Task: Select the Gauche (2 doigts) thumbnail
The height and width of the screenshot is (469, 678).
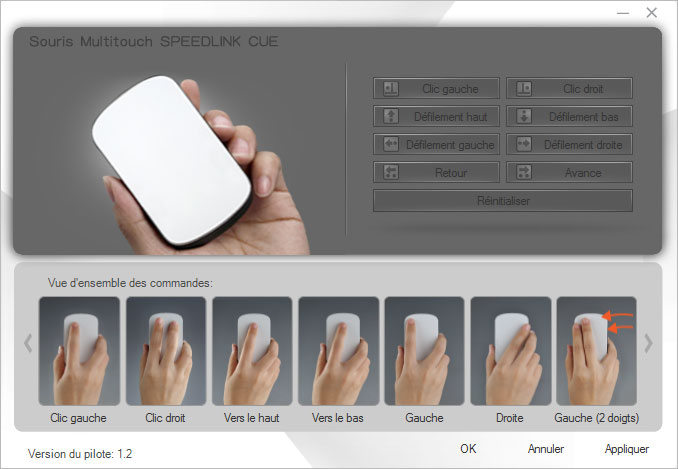Action: tap(596, 350)
